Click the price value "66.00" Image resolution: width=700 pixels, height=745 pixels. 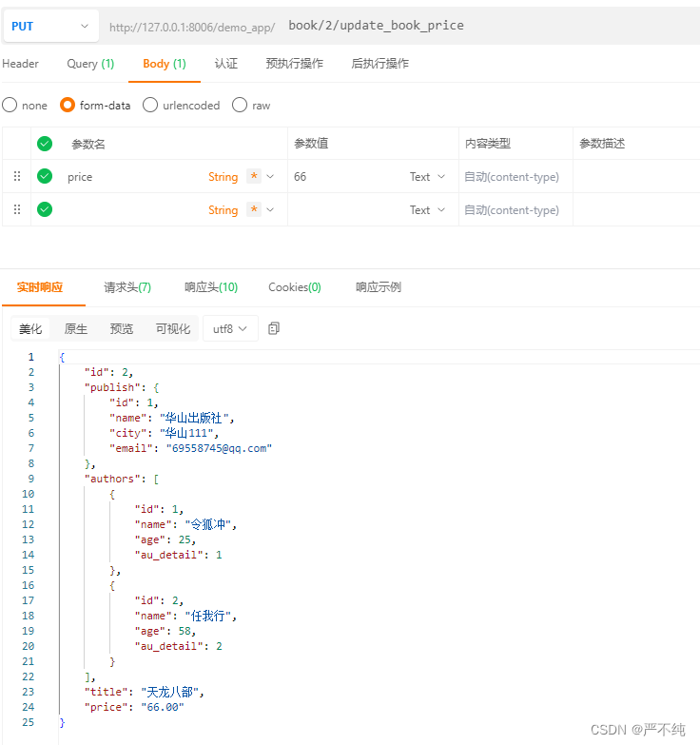(x=163, y=707)
